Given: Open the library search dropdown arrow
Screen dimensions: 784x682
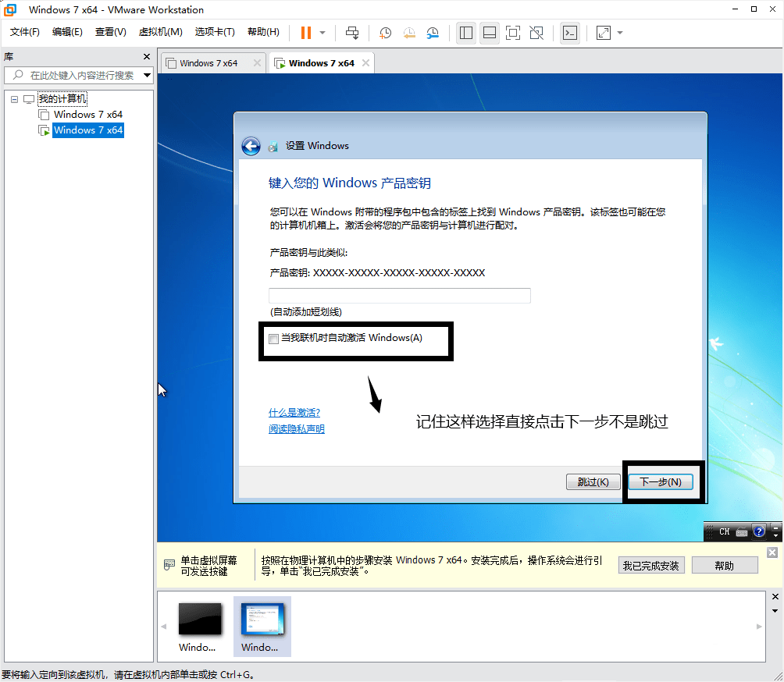Looking at the screenshot, I should pyautogui.click(x=147, y=76).
